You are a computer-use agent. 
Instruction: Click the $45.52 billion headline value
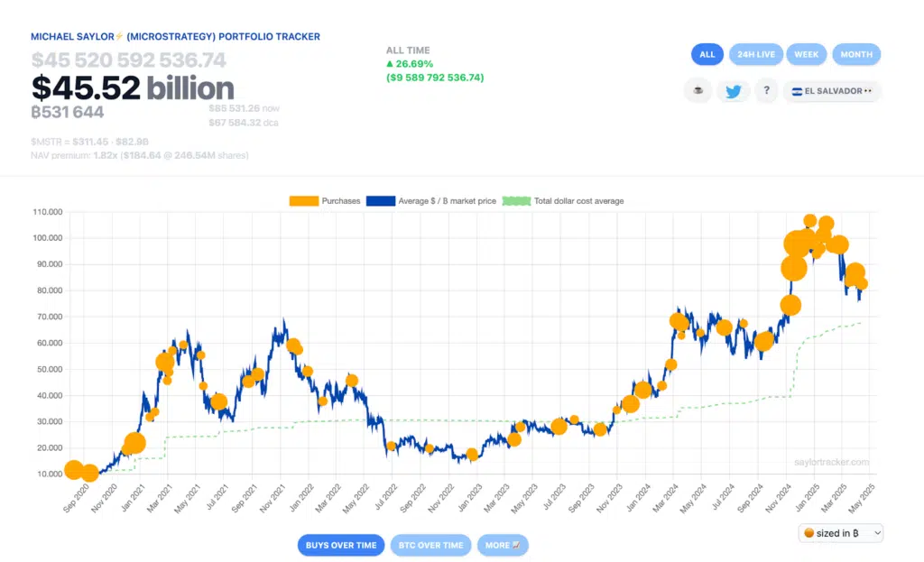[x=134, y=88]
